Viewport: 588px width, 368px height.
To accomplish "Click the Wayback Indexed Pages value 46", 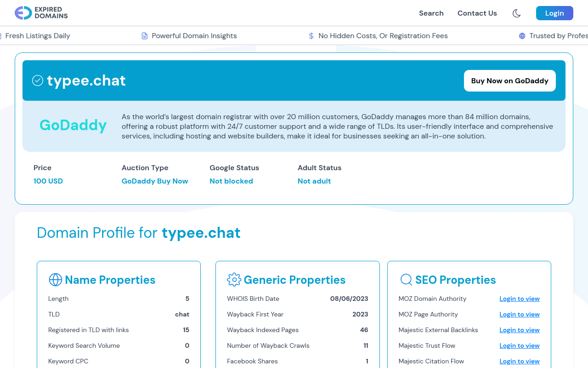I will pos(364,330).
